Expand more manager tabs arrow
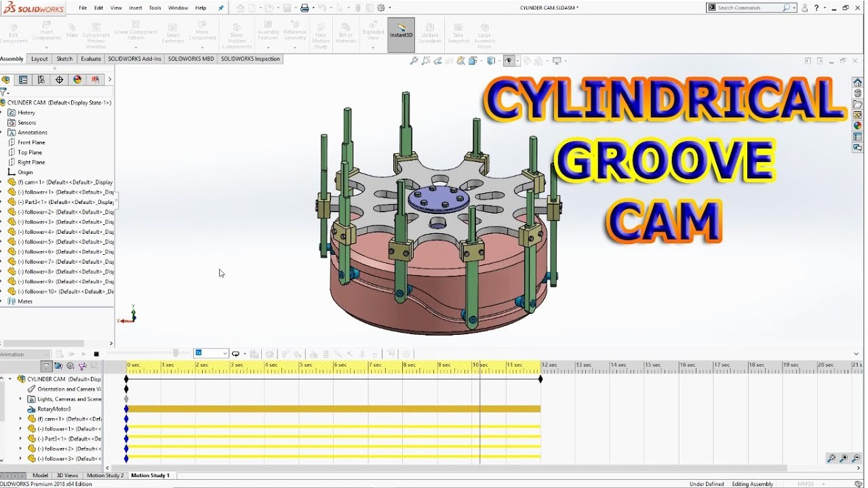 (x=110, y=79)
